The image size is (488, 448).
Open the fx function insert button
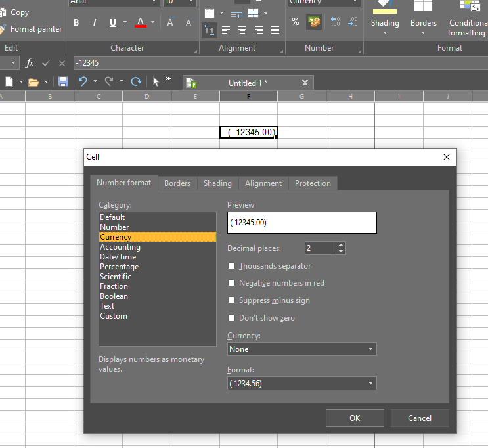click(30, 63)
